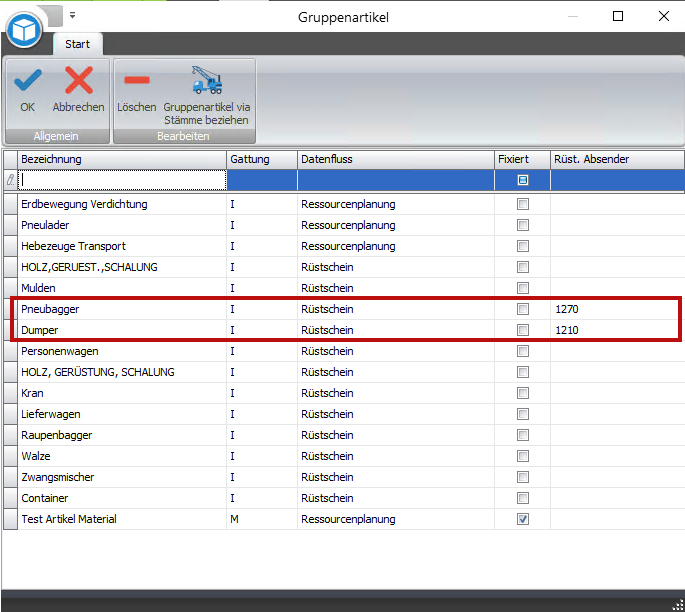Click the Gattung column header
The height and width of the screenshot is (612, 685).
[260, 160]
